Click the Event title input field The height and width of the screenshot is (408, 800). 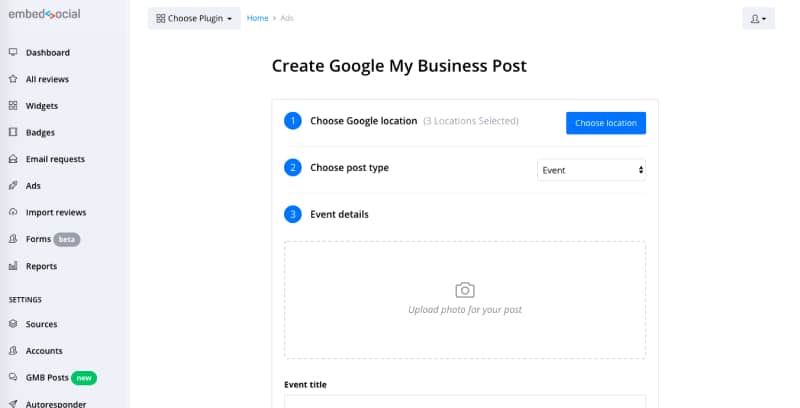pyautogui.click(x=465, y=401)
